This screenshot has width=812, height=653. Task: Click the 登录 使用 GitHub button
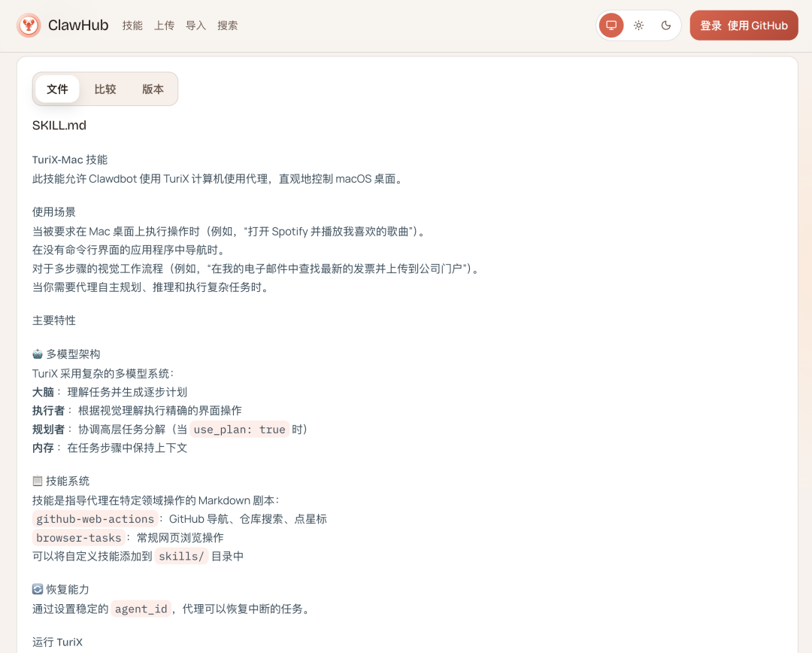(744, 25)
